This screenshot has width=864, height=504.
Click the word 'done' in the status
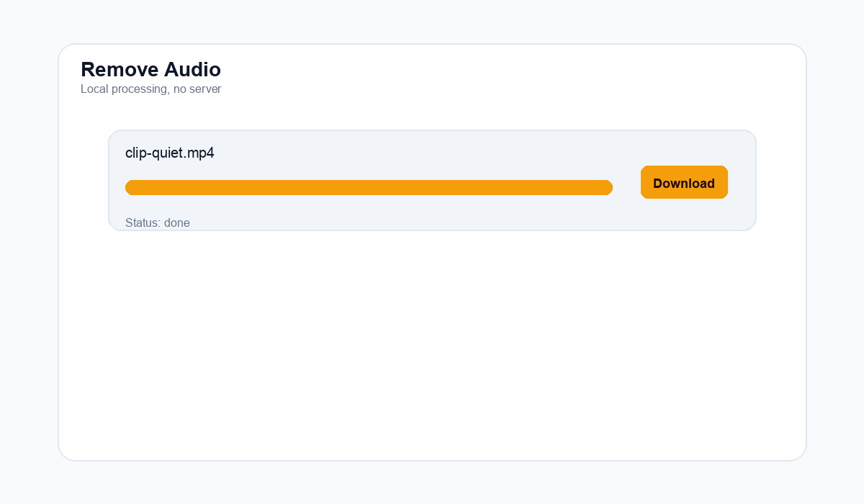[177, 222]
